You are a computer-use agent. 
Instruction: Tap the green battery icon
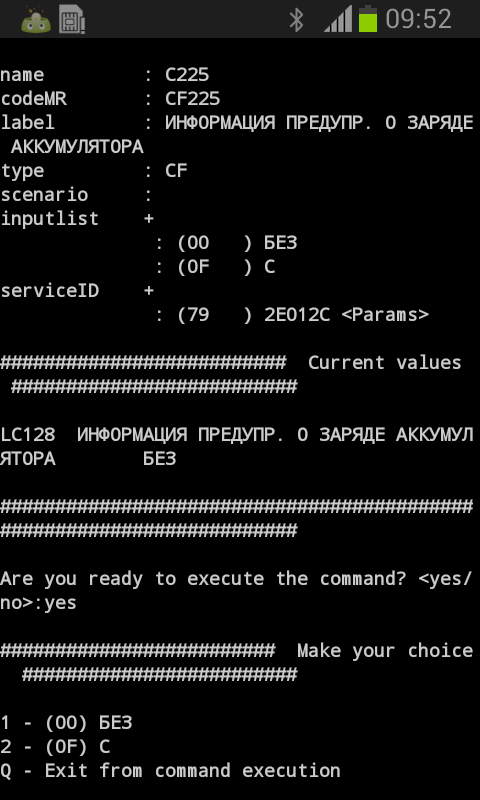[368, 19]
